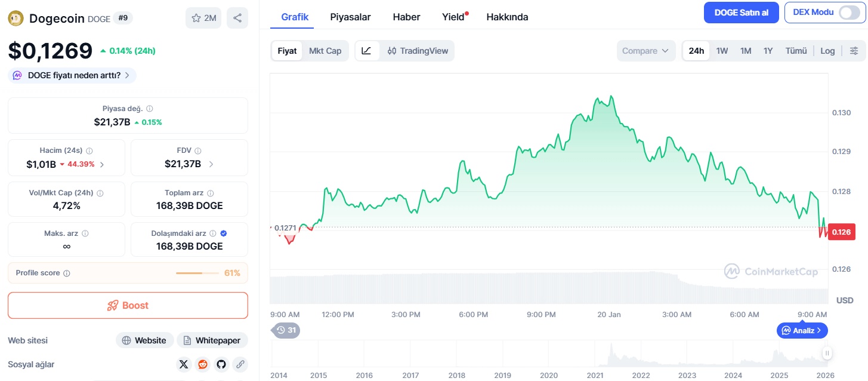Screen dimensions: 868x381
Task: Select 1W time range
Action: click(x=722, y=51)
